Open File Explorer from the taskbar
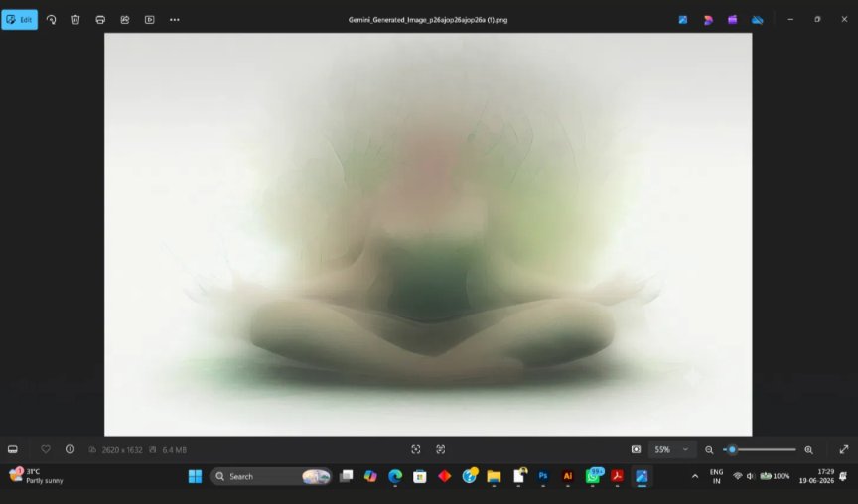 coord(494,476)
